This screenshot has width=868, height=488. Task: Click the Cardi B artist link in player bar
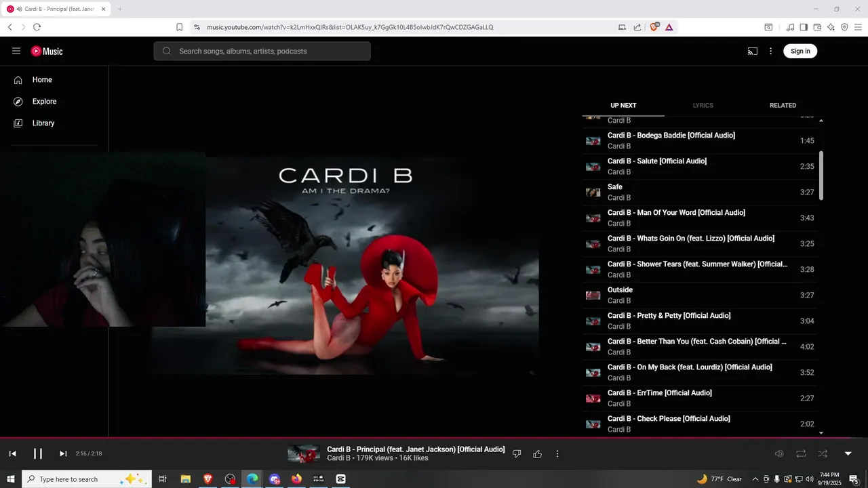coord(338,458)
